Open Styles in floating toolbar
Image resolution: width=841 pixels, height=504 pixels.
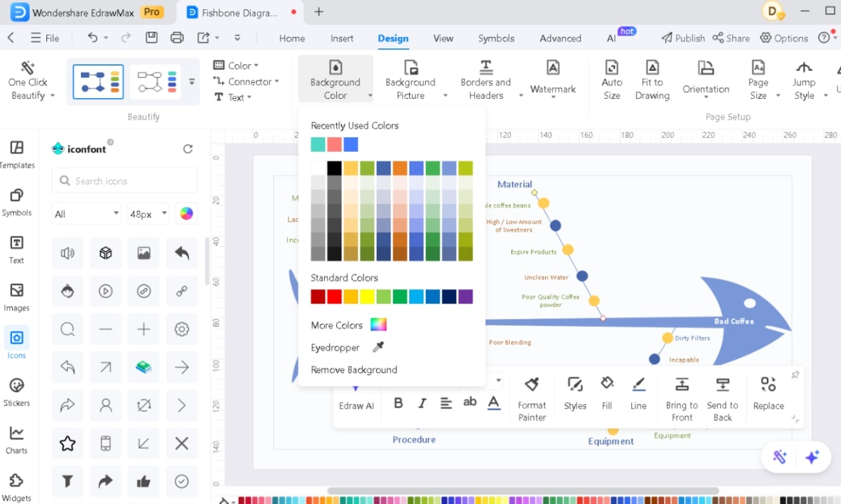575,393
